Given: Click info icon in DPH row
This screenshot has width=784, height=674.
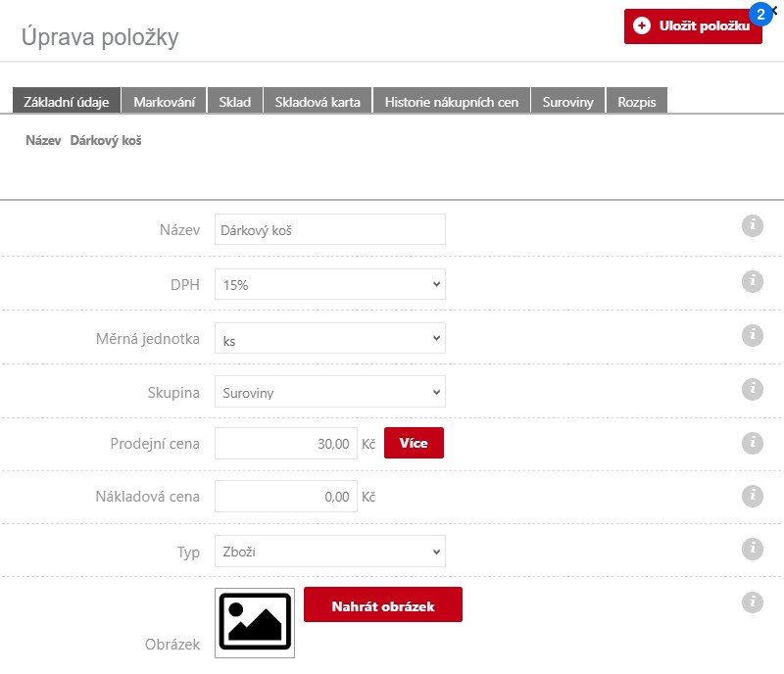Looking at the screenshot, I should click(752, 281).
